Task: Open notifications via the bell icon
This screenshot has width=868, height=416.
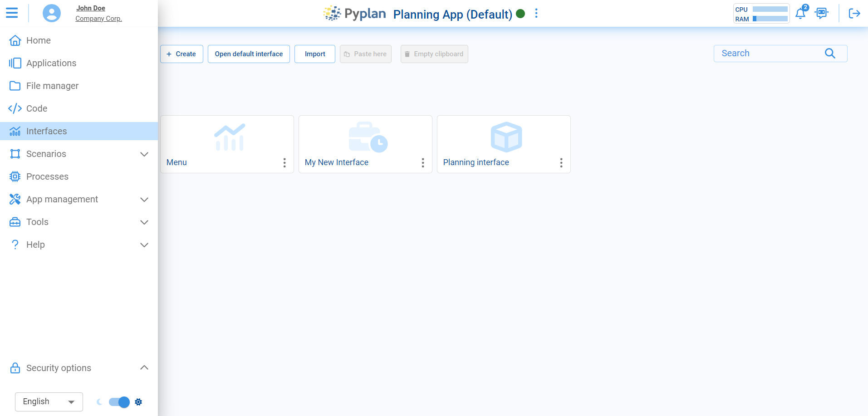Action: pos(800,13)
